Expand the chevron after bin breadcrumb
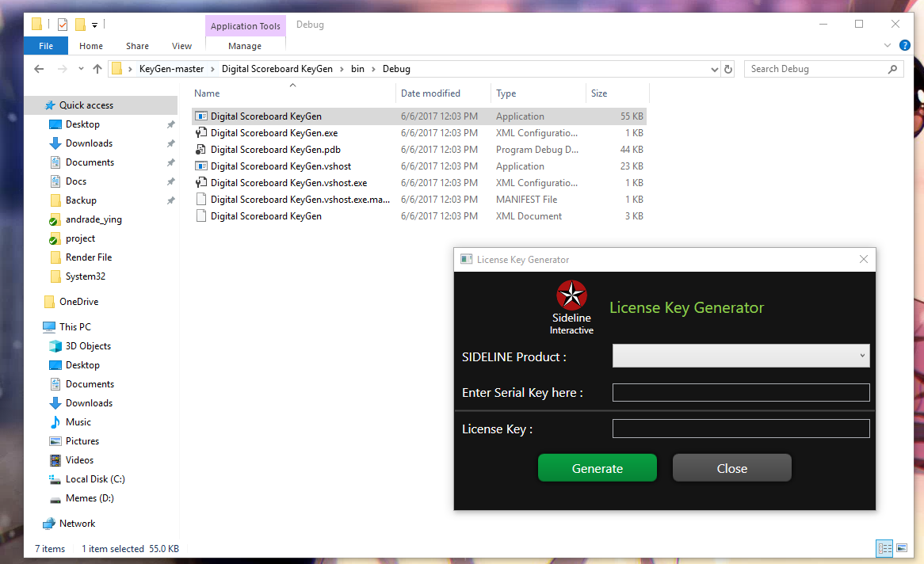Viewport: 924px width, 564px height. coord(373,69)
